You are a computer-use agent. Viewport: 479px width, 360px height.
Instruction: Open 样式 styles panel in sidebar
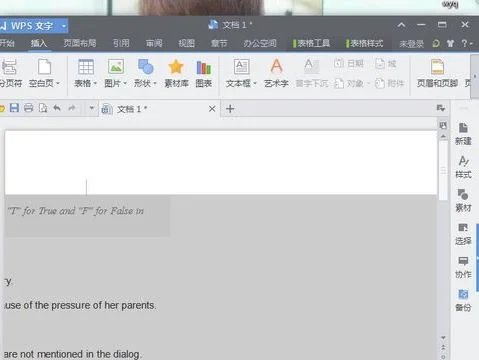(x=463, y=167)
